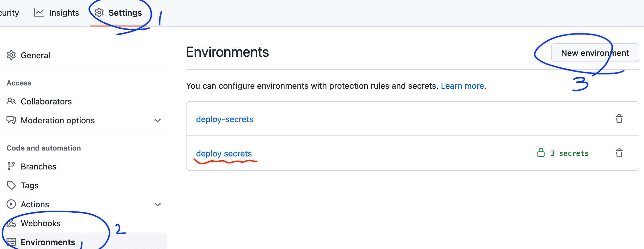Expand the Moderation options chevron
This screenshot has width=644, height=249.
coord(158,120)
